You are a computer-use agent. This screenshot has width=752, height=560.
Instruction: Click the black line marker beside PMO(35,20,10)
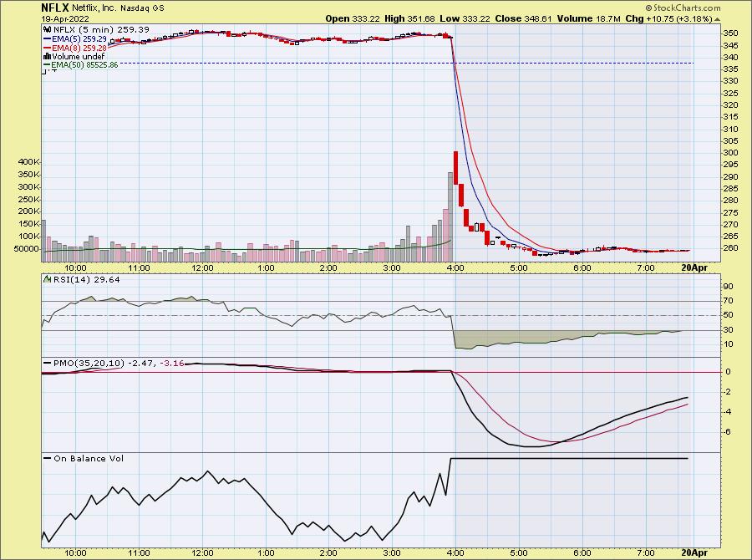[x=48, y=364]
